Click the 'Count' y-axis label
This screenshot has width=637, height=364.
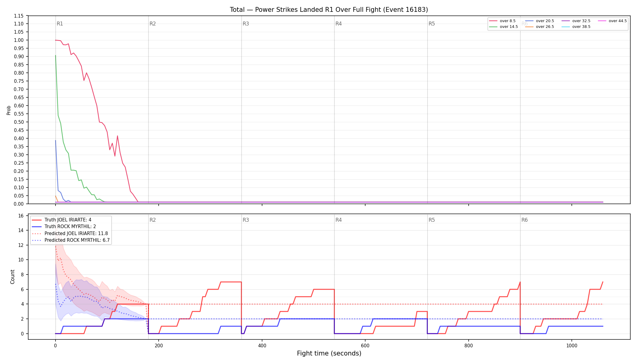pos(12,277)
